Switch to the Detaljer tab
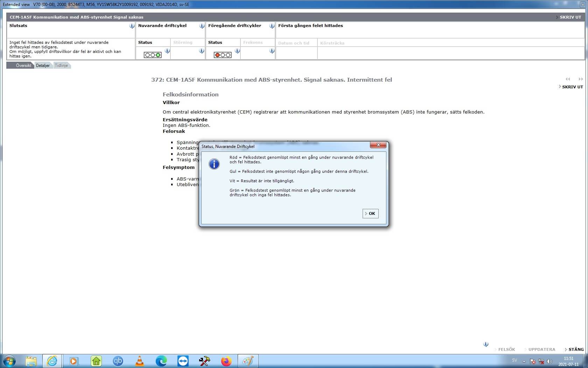588x368 pixels. [x=43, y=66]
